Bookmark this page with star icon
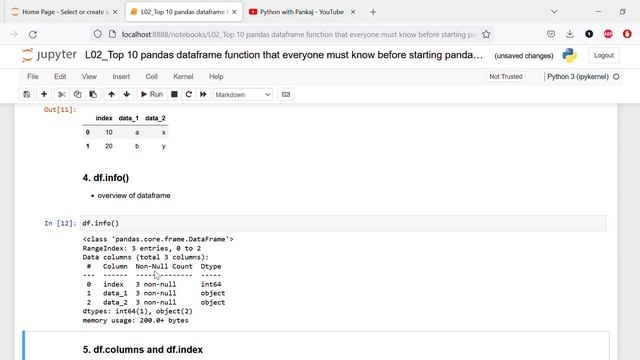Screen dimensions: 640x360 (486, 35)
